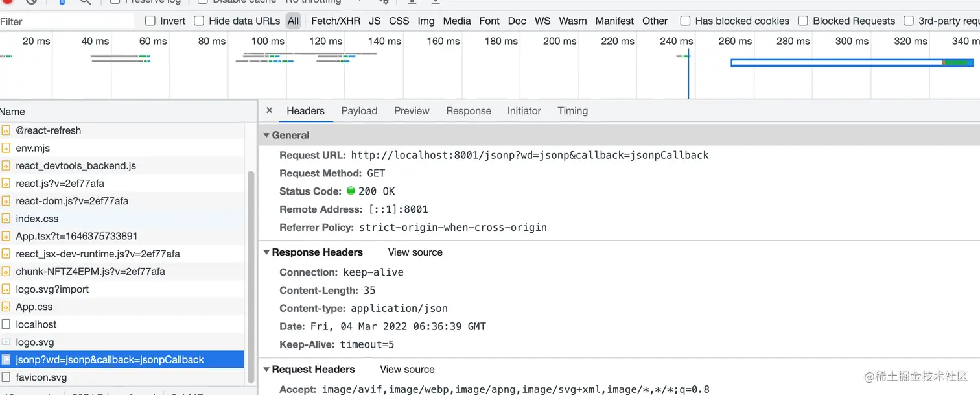Select the localhost:8001 Request URL value
This screenshot has height=395, width=980.
click(x=530, y=155)
